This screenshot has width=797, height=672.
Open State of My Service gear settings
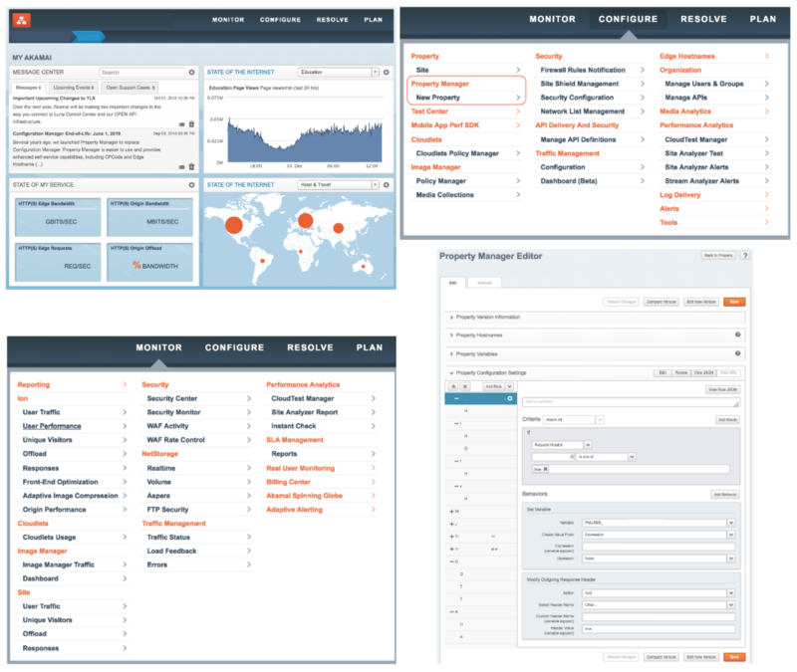pos(192,185)
